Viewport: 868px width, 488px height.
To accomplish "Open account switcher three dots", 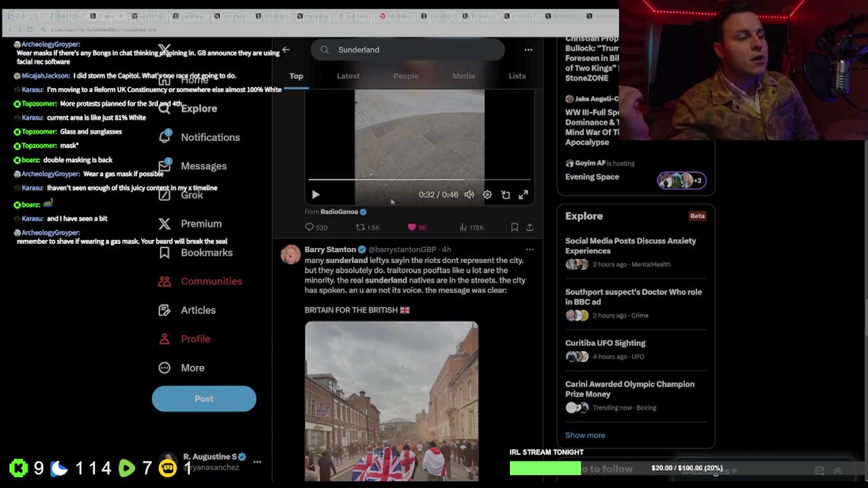I will pyautogui.click(x=257, y=462).
